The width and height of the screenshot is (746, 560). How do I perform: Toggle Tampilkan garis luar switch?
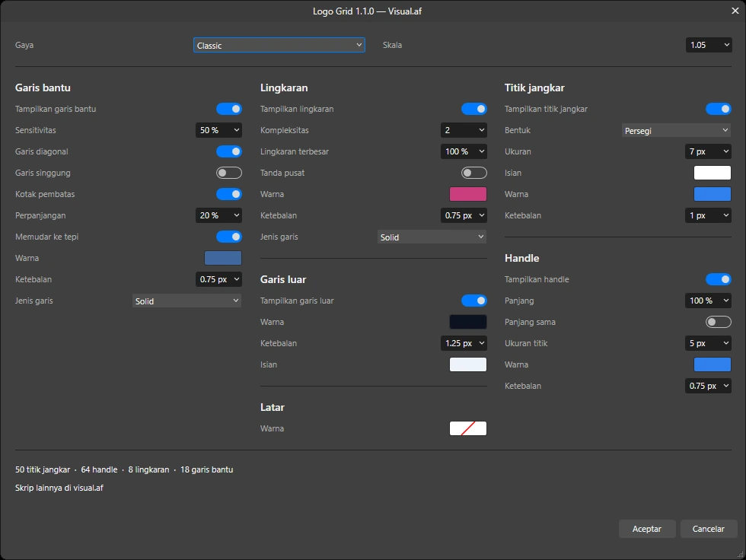coord(473,301)
